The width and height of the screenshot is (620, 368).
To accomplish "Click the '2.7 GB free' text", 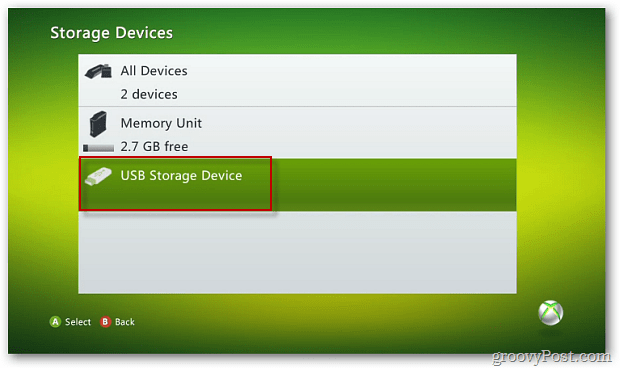I will tap(154, 146).
